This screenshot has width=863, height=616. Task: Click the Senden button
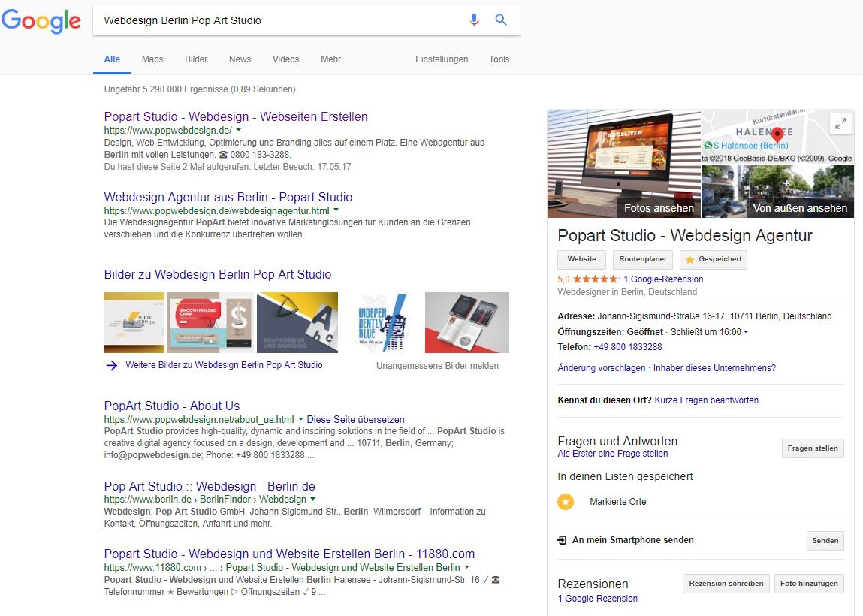[x=825, y=541]
